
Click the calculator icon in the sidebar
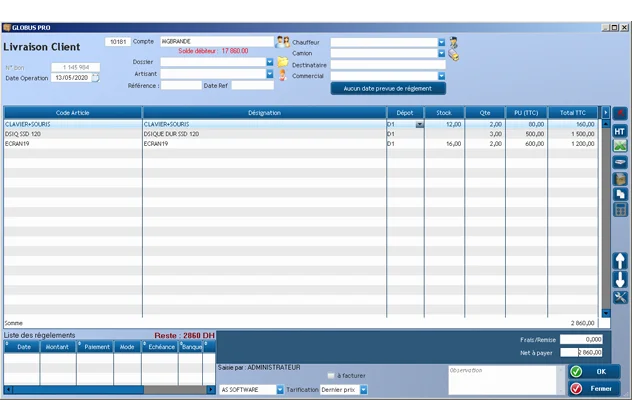(x=620, y=210)
